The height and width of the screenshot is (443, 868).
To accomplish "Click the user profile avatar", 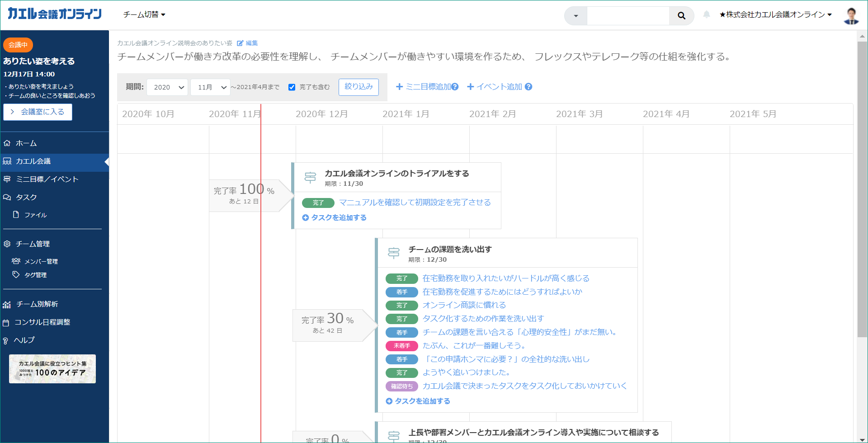I will tap(851, 15).
